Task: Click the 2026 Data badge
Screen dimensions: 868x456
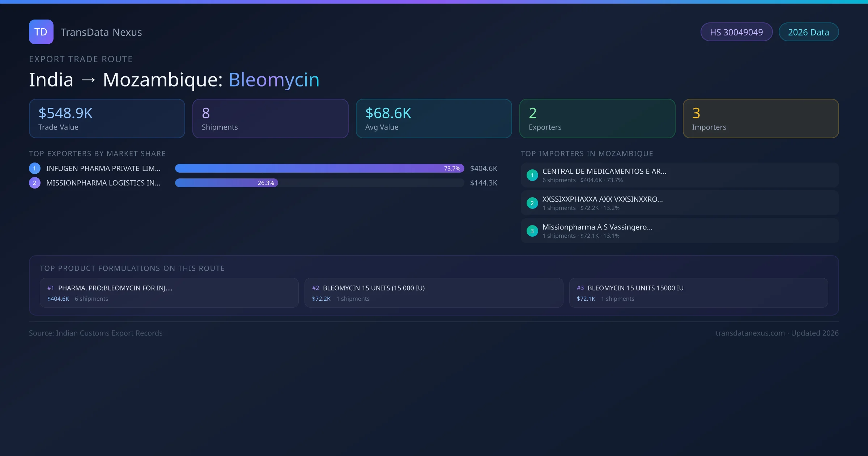Action: click(808, 32)
